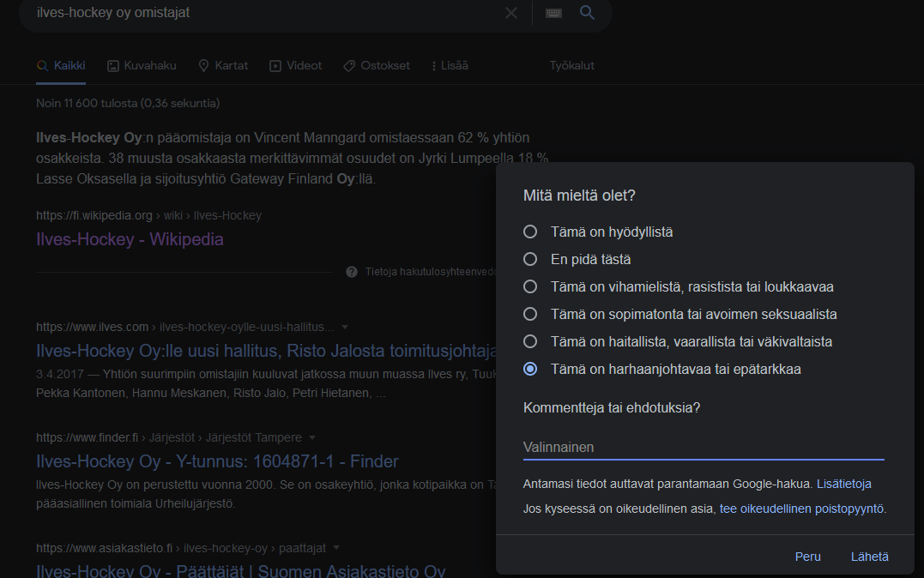Open "Ilves-Hockey Oy:lle uusi hallitus" result
This screenshot has width=924, height=578.
[266, 351]
